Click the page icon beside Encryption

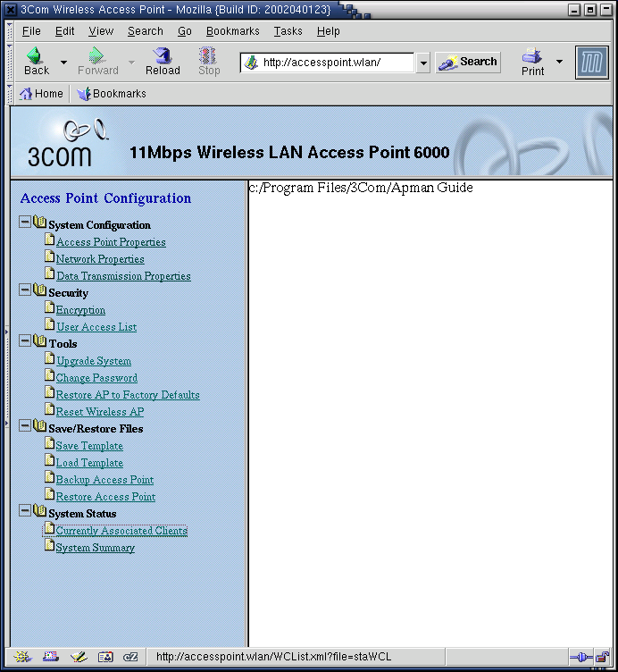(x=50, y=307)
